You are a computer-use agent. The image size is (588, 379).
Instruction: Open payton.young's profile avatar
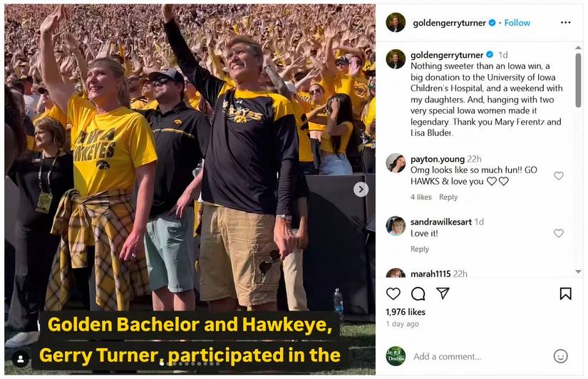[396, 163]
